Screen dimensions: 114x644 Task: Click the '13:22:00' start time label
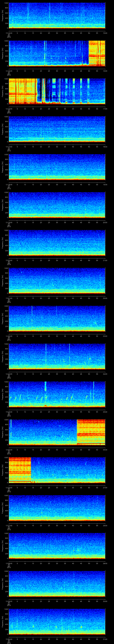(x=9, y=336)
